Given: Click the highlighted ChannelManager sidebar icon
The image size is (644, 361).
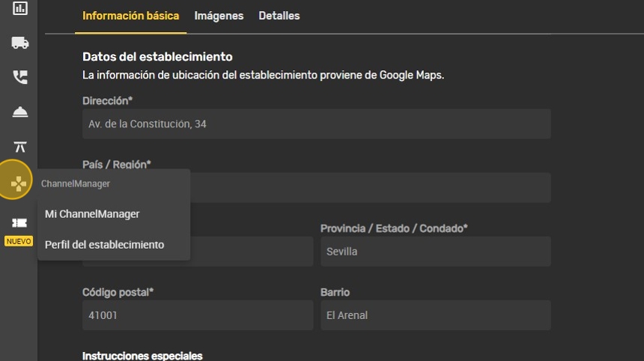Looking at the screenshot, I should point(16,181).
